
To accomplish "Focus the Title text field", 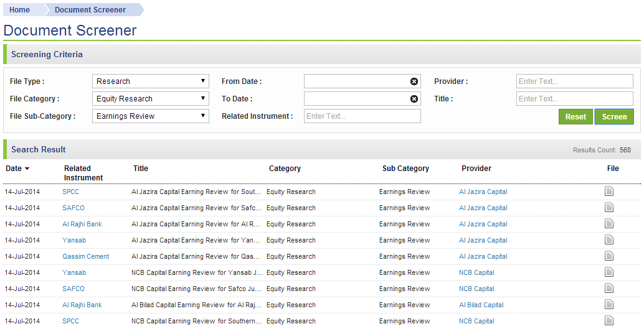I will pos(575,99).
